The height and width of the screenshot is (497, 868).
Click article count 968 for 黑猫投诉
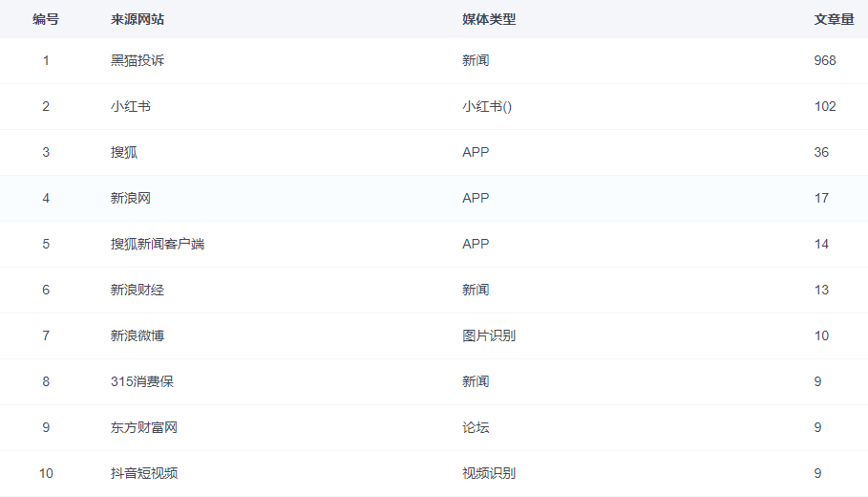(824, 60)
